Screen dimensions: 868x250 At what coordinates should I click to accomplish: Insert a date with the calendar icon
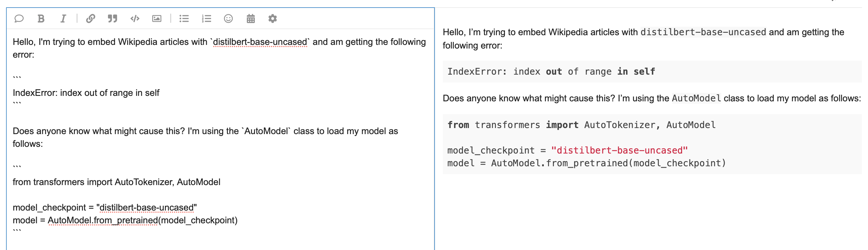coord(251,19)
